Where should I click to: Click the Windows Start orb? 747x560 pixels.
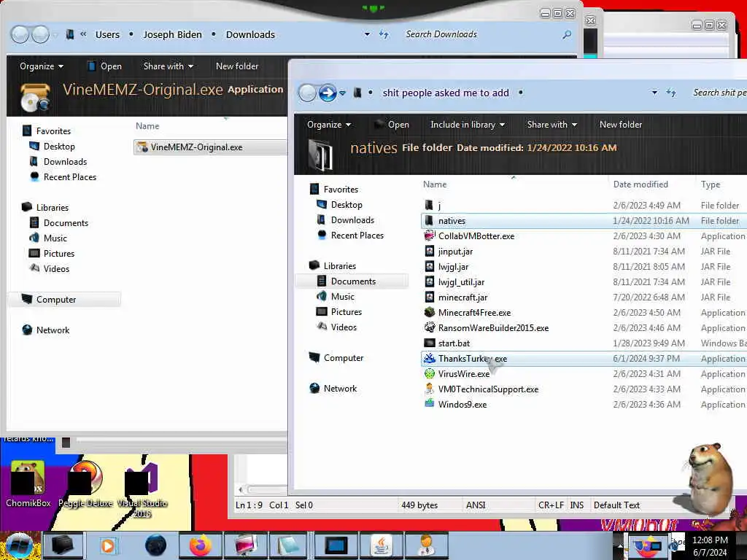18,545
